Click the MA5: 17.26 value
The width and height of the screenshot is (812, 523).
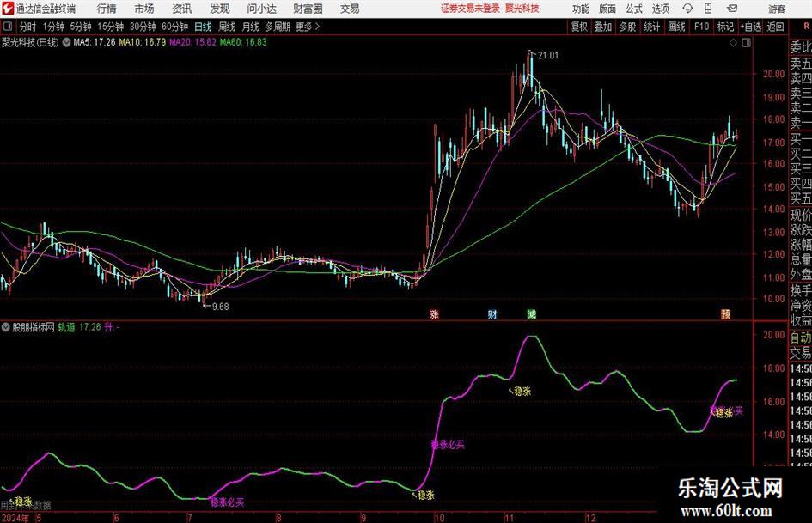click(95, 42)
